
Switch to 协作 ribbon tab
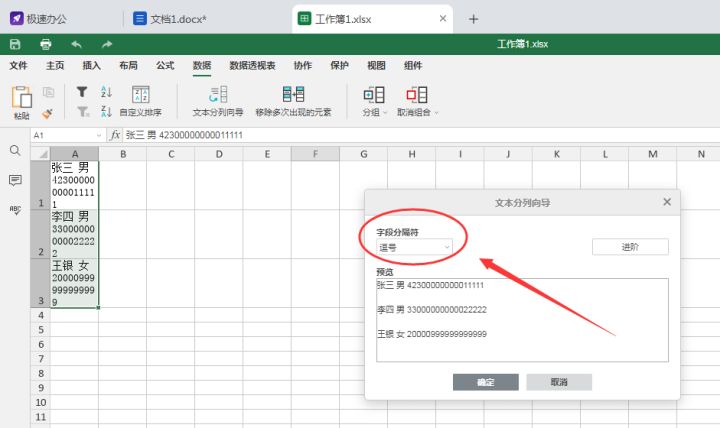(x=303, y=66)
